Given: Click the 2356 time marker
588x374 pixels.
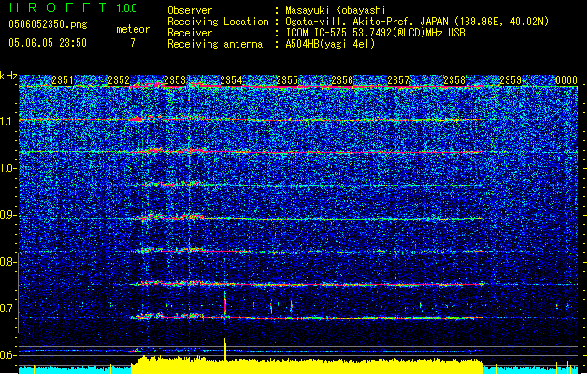Looking at the screenshot, I should pyautogui.click(x=342, y=80).
